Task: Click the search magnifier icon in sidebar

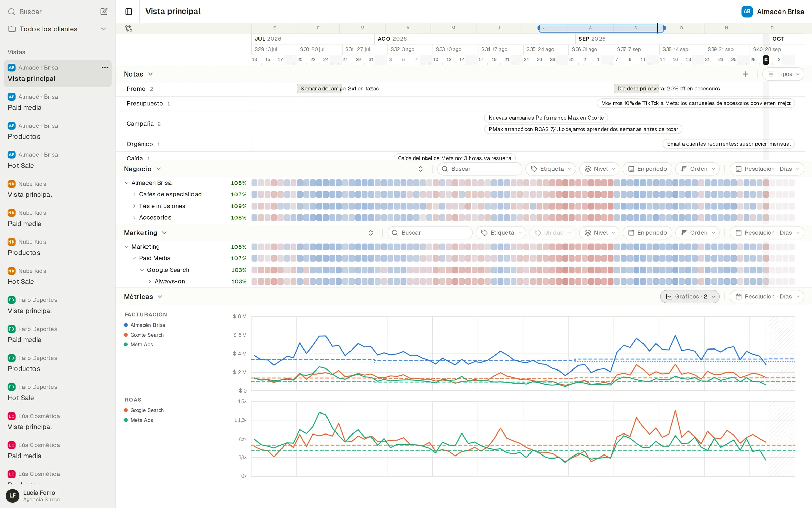Action: (12, 12)
